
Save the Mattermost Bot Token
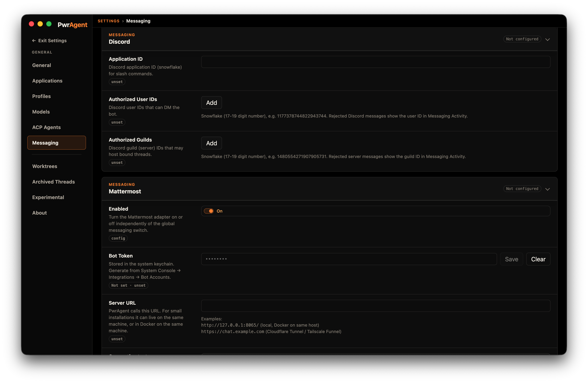coord(511,259)
